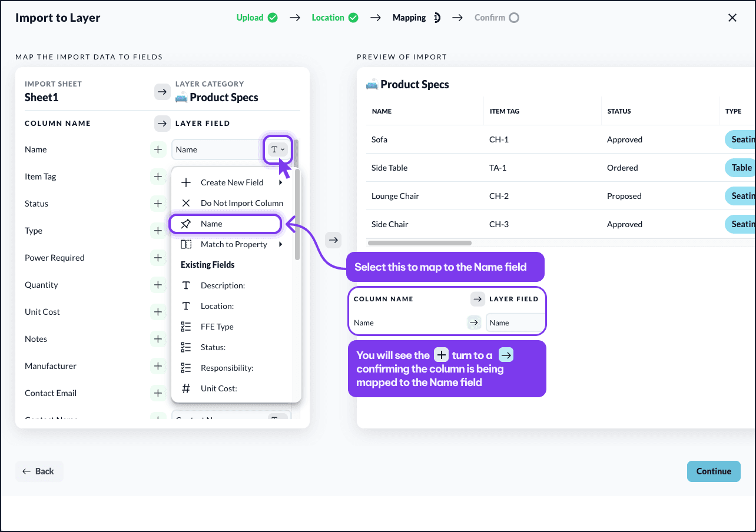Click the NAME column header in preview
This screenshot has height=532, width=756.
point(382,111)
